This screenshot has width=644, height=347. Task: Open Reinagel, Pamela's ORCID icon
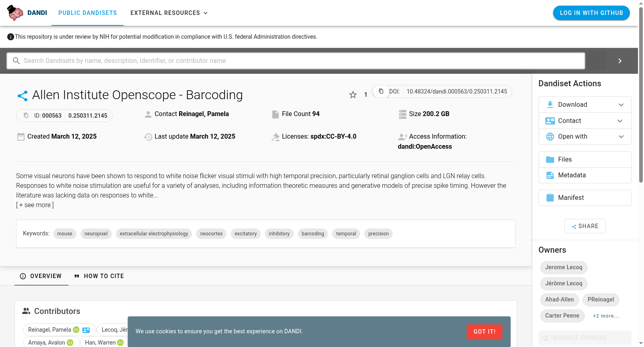click(76, 330)
